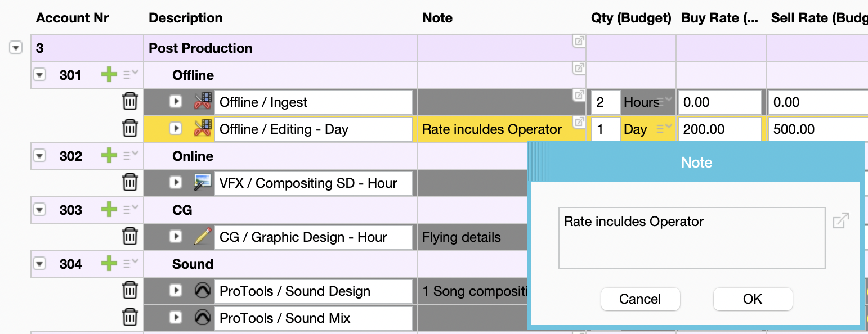Click the Qty (Budget) column header

pyautogui.click(x=631, y=18)
